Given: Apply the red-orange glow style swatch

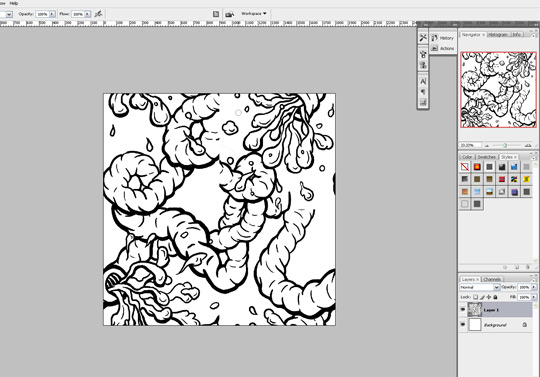Looking at the screenshot, I should point(477,167).
